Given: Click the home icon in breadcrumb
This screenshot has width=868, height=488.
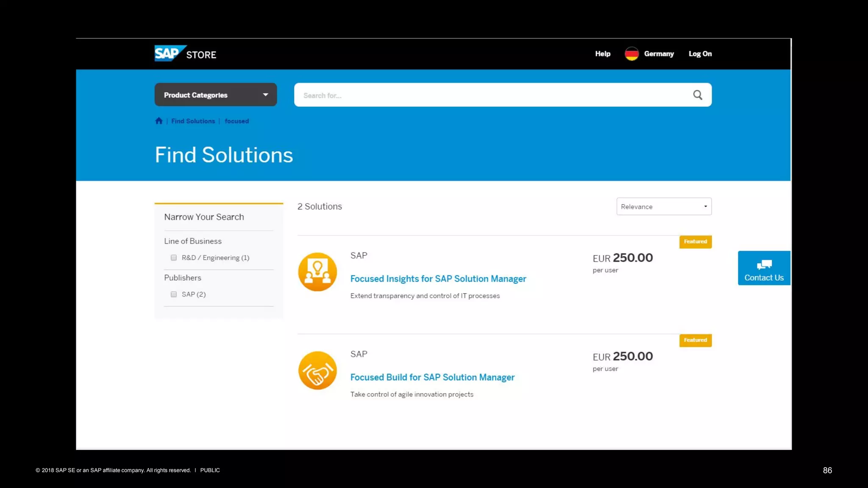Looking at the screenshot, I should click(x=159, y=121).
